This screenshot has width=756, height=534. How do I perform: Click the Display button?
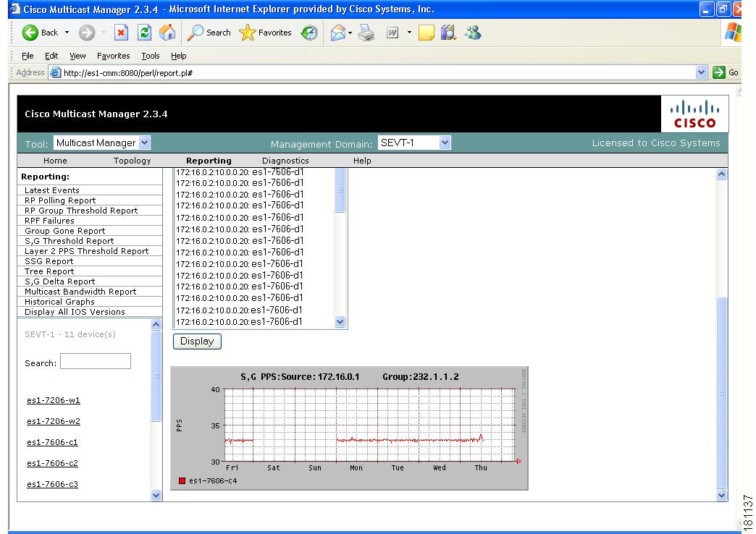tap(197, 342)
